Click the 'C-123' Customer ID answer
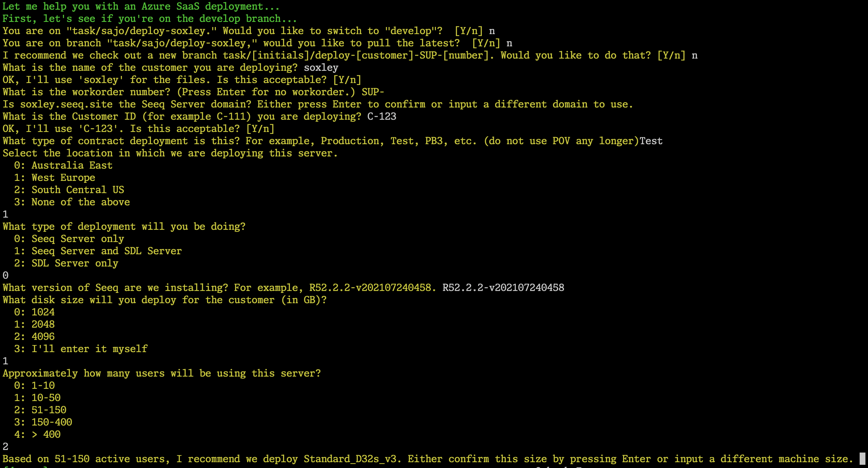The width and height of the screenshot is (868, 468). click(x=382, y=116)
